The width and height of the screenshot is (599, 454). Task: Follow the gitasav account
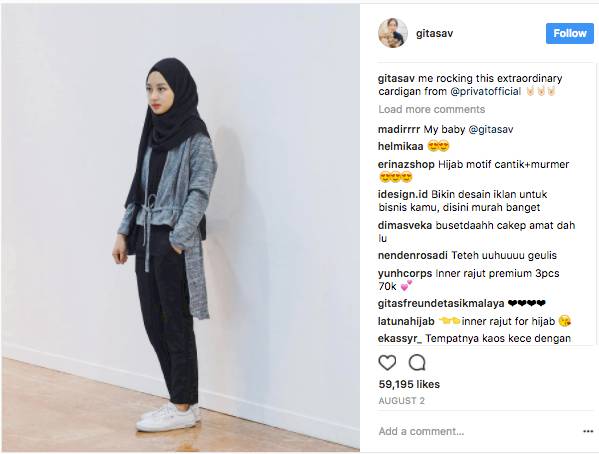pos(570,33)
